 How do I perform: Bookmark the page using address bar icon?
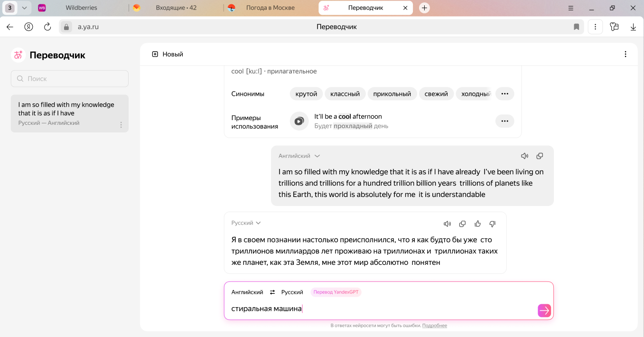577,27
